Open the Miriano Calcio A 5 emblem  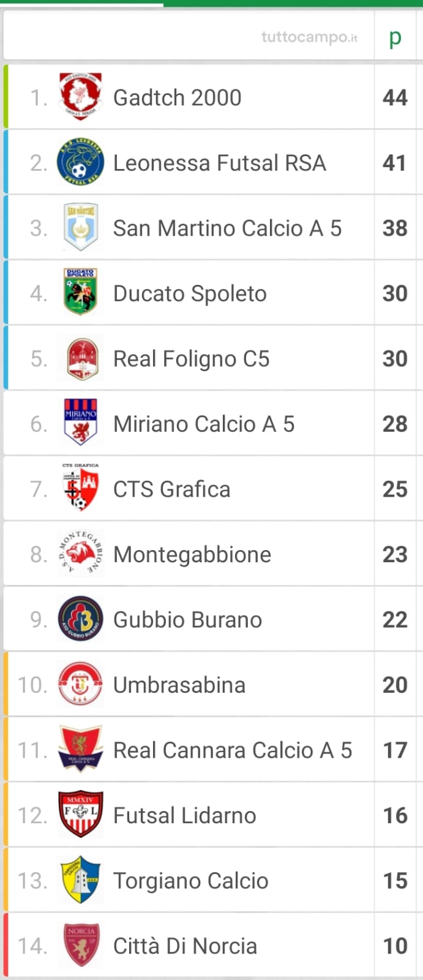[80, 423]
